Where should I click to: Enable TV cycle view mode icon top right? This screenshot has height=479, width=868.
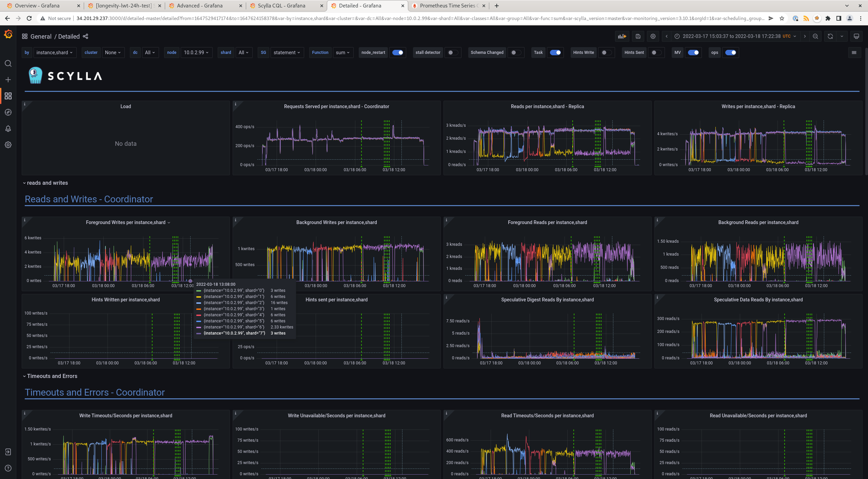(x=857, y=36)
